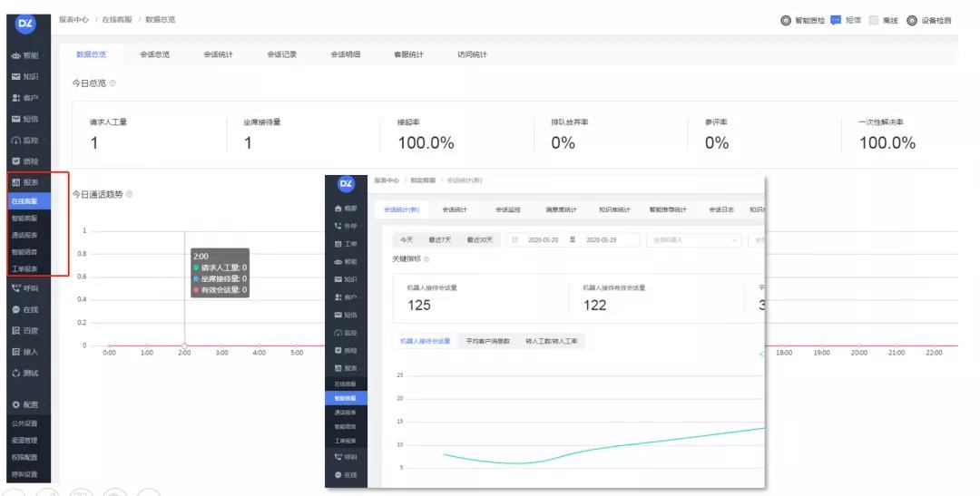Switch to the 会话总览 tab

tap(154, 54)
